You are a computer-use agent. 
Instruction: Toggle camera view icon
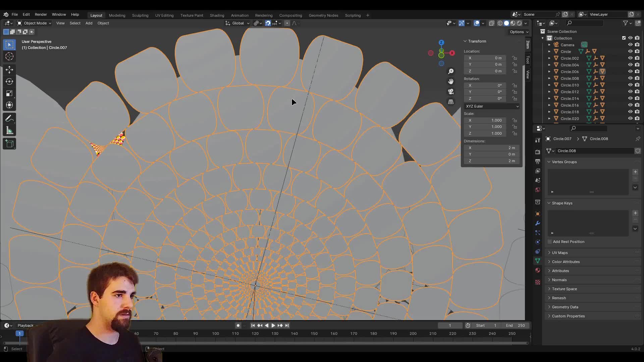[x=451, y=92]
